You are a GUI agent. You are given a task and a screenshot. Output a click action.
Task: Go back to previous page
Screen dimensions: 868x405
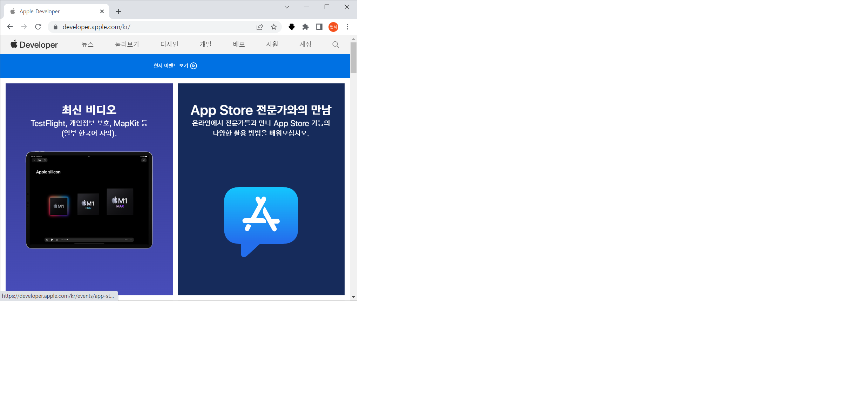(x=10, y=27)
